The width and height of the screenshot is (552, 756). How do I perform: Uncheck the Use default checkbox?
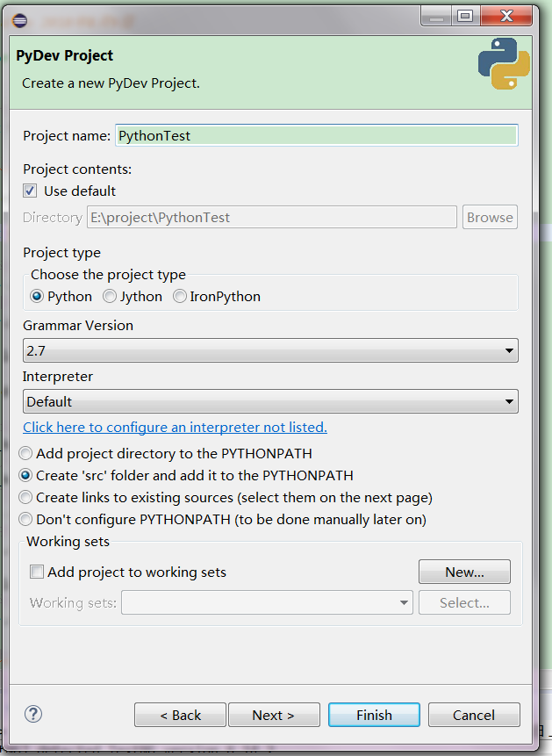30,191
